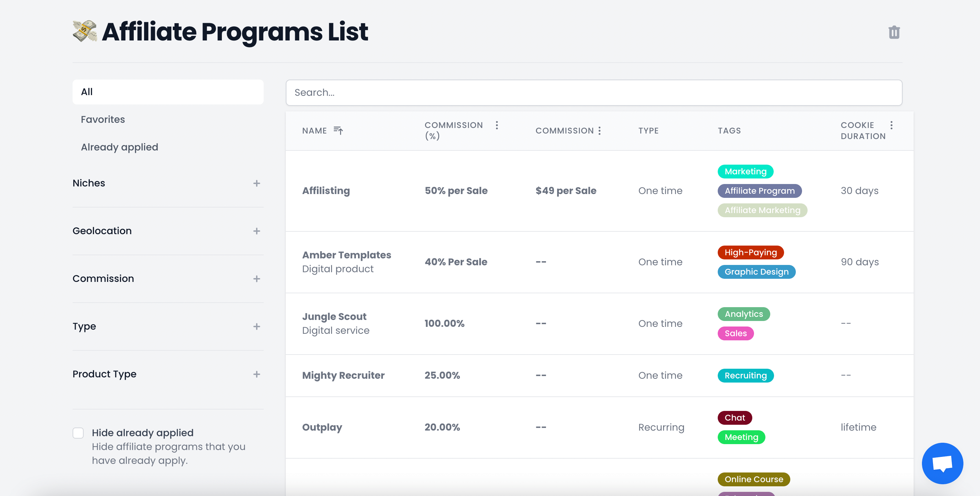980x496 pixels.
Task: Click the Name column sort icon
Action: click(338, 130)
